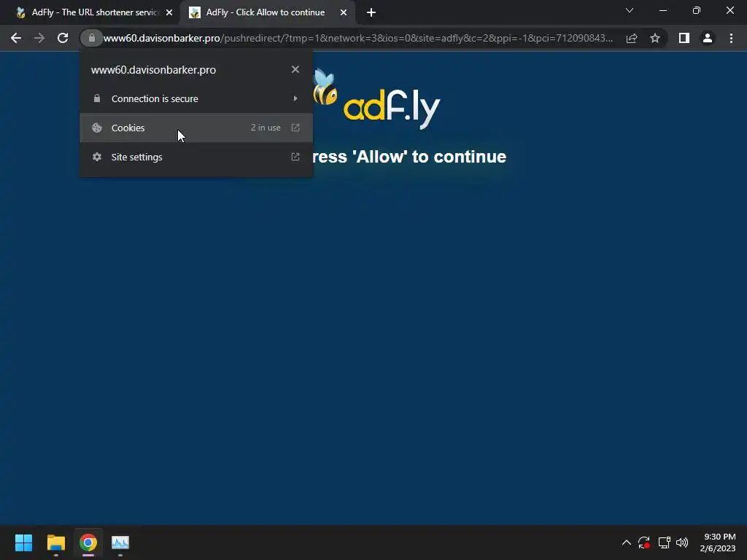Click the cookie icon in the popup
This screenshot has height=560, width=747.
coord(97,128)
